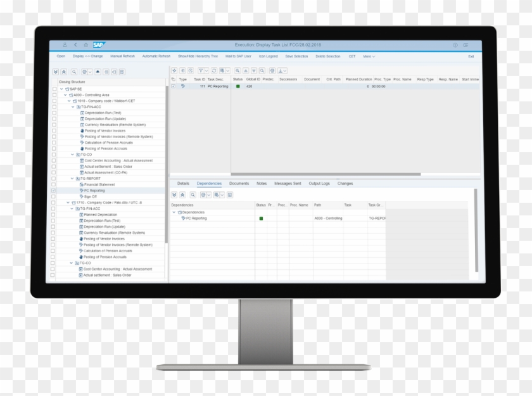Collapse the TG-FIN-ACC tree node

(72, 106)
